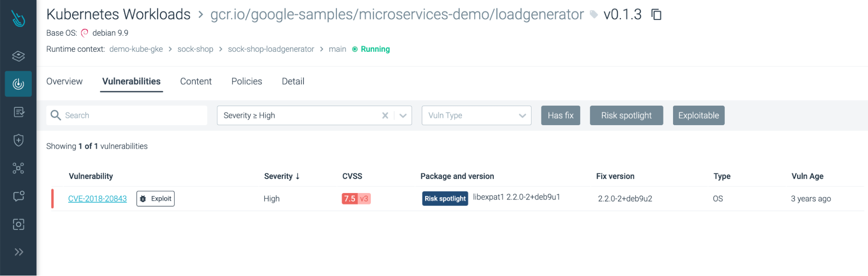Open the chat notifications sidebar icon
868x276 pixels.
pyautogui.click(x=18, y=196)
